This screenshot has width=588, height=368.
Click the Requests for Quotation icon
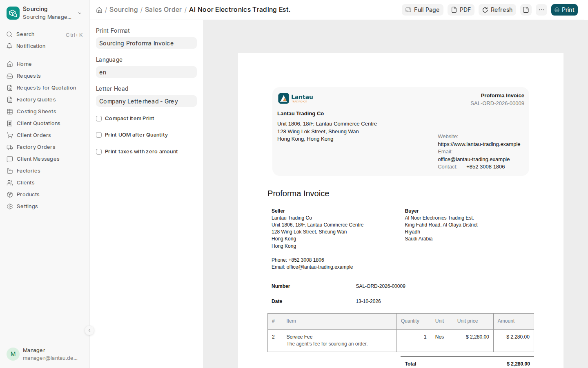pos(10,88)
